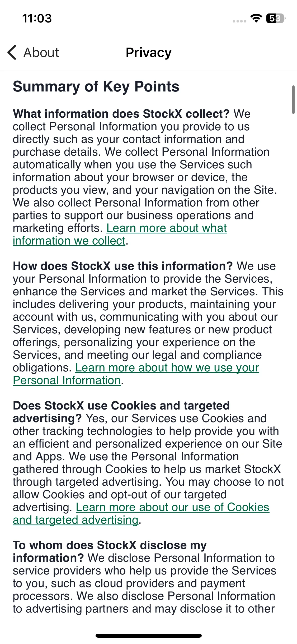Tap the Wi-Fi status icon
Viewport: 297px width, 644px height.
(256, 18)
